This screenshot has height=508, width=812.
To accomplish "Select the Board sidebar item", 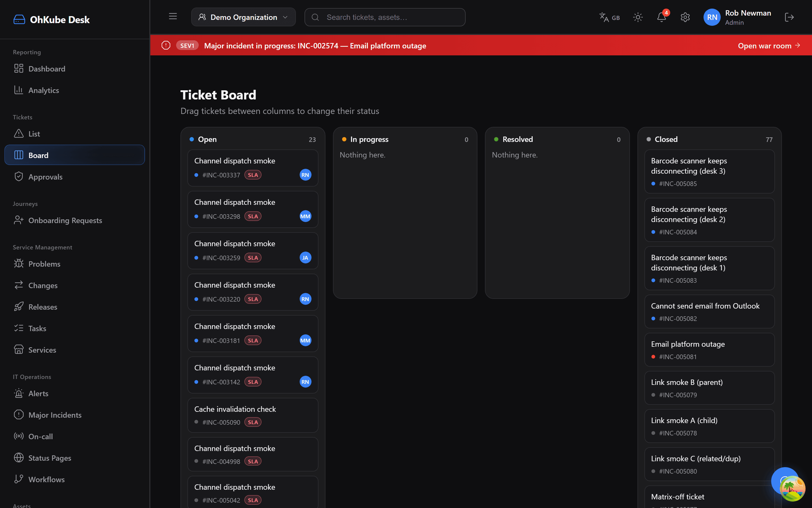I will (x=74, y=155).
